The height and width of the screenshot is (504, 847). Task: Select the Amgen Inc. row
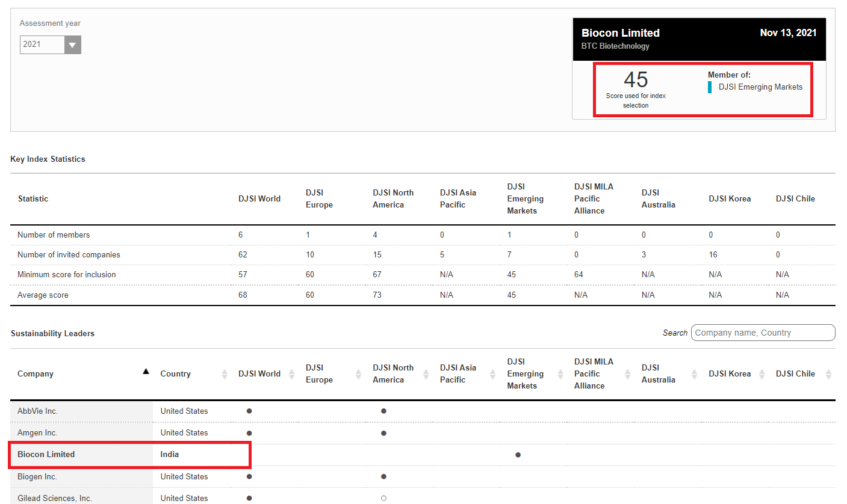pos(423,433)
